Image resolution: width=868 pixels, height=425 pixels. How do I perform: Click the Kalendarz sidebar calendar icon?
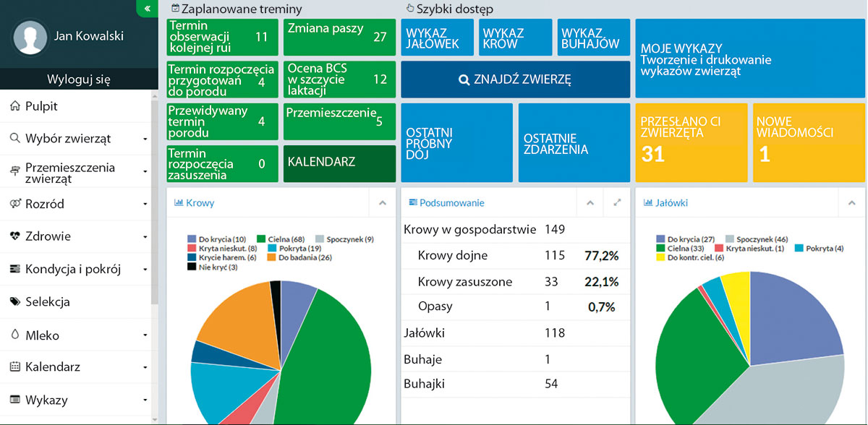[14, 367]
